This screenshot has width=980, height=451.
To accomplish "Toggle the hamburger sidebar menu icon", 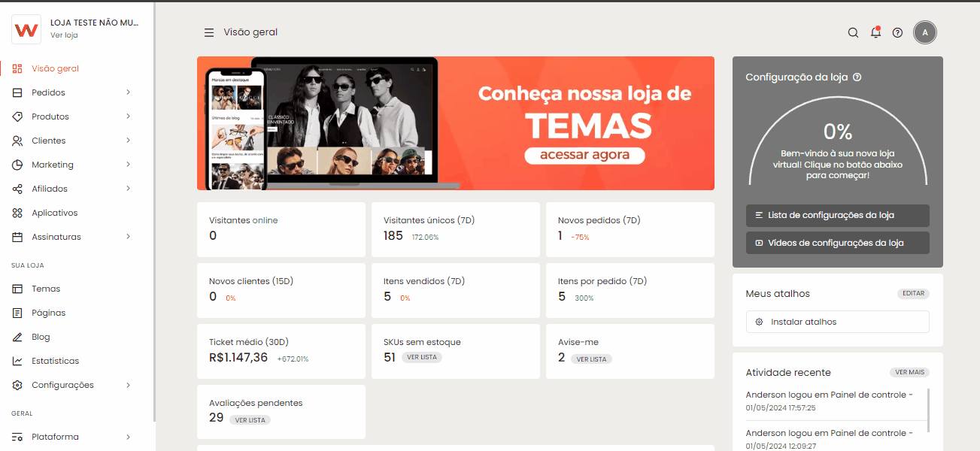I will (209, 32).
